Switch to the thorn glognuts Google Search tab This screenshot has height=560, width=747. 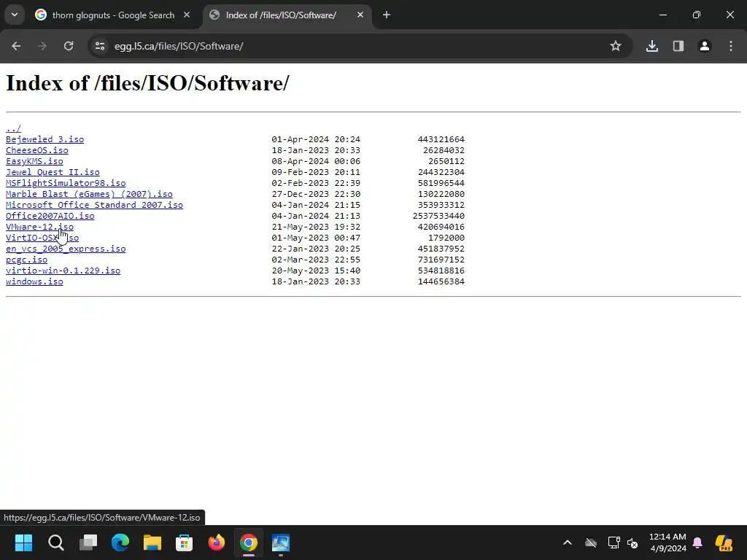[113, 15]
